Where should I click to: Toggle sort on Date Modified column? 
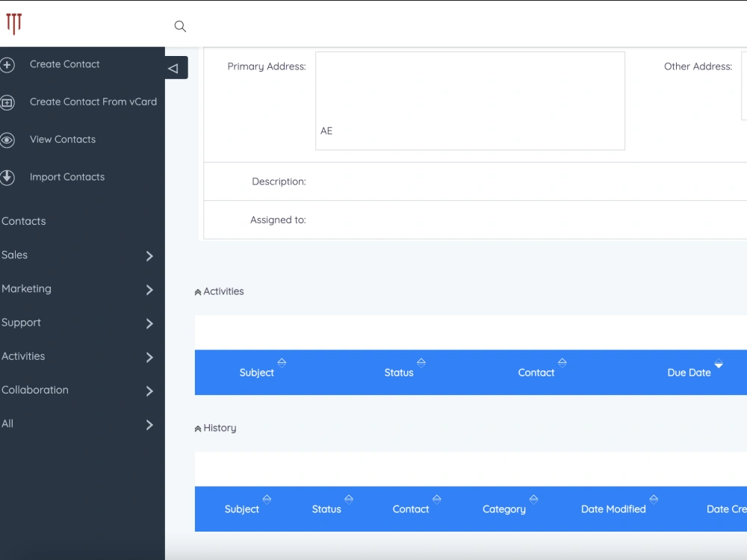[x=654, y=499]
